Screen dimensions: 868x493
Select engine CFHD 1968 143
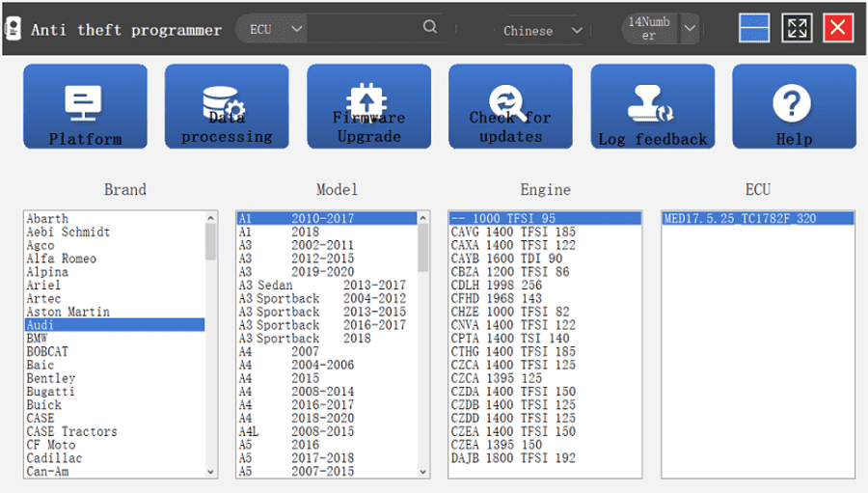click(545, 298)
